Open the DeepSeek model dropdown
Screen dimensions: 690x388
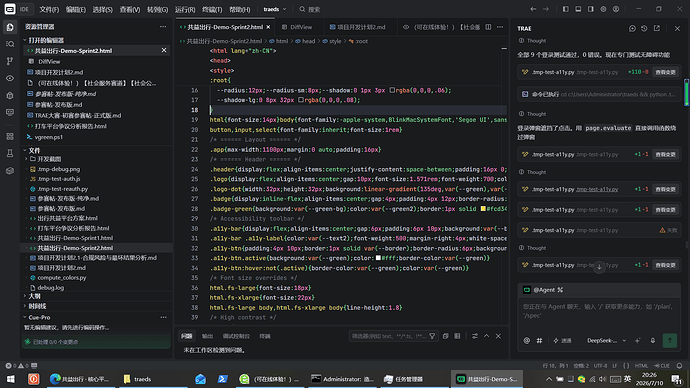[x=606, y=340]
